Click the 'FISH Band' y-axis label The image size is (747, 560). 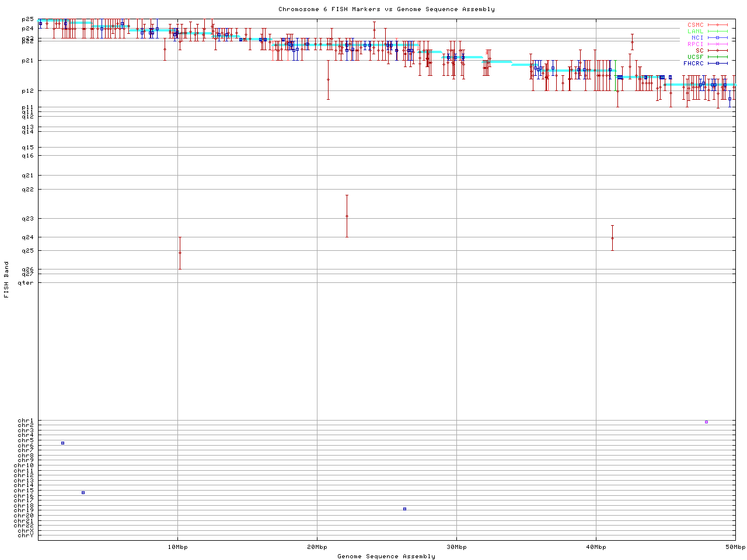pos(6,279)
